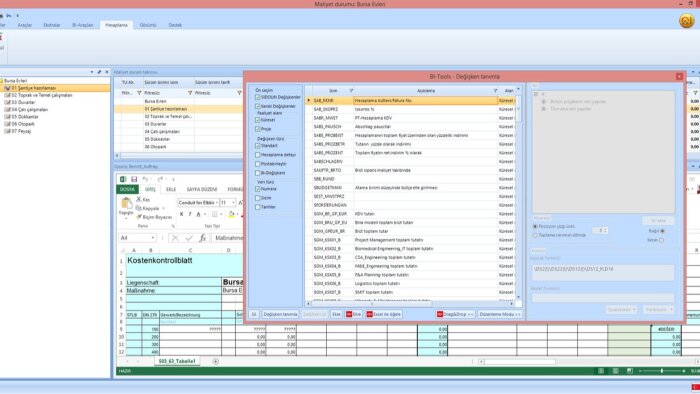Screen dimensions: 700x394
Task: Close the left project tree panel
Action: tap(107, 72)
